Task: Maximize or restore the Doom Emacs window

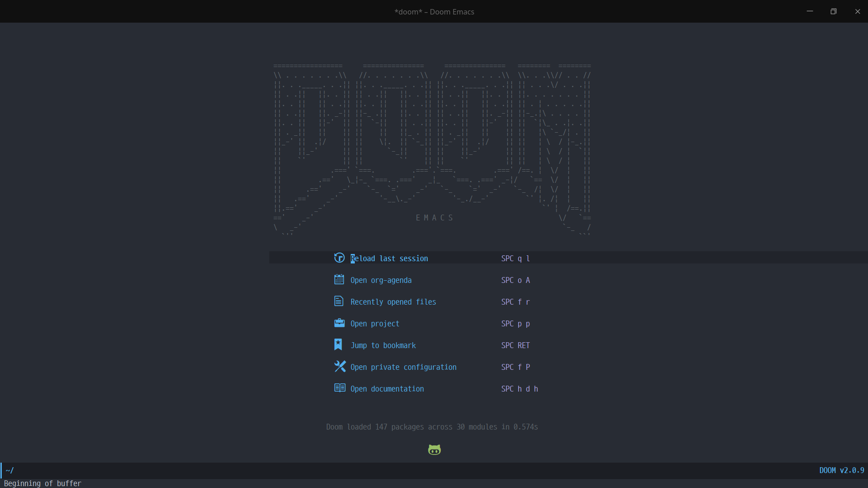Action: click(x=834, y=11)
